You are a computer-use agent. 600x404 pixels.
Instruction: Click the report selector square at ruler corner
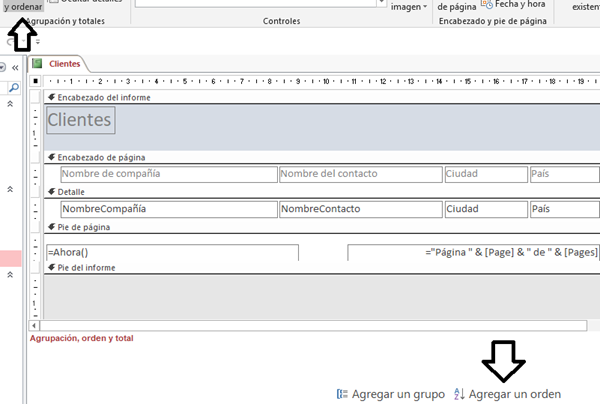35,81
